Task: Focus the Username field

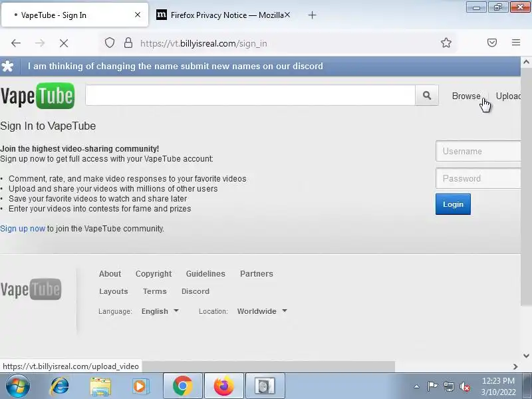Action: pos(478,151)
